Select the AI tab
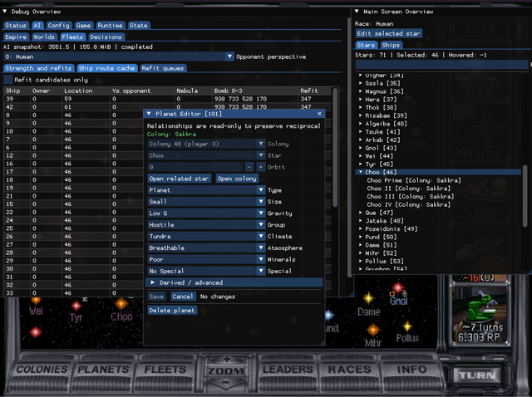 point(37,26)
